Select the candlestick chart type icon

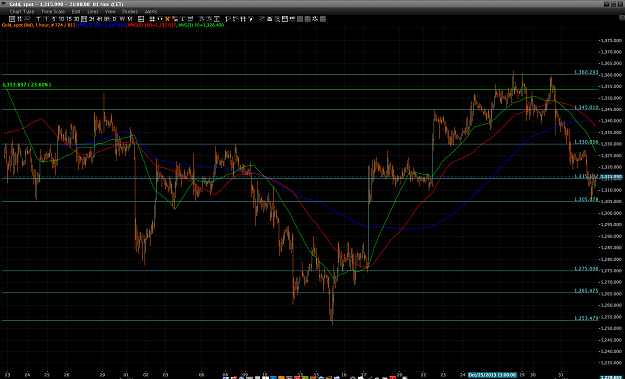pos(12,19)
